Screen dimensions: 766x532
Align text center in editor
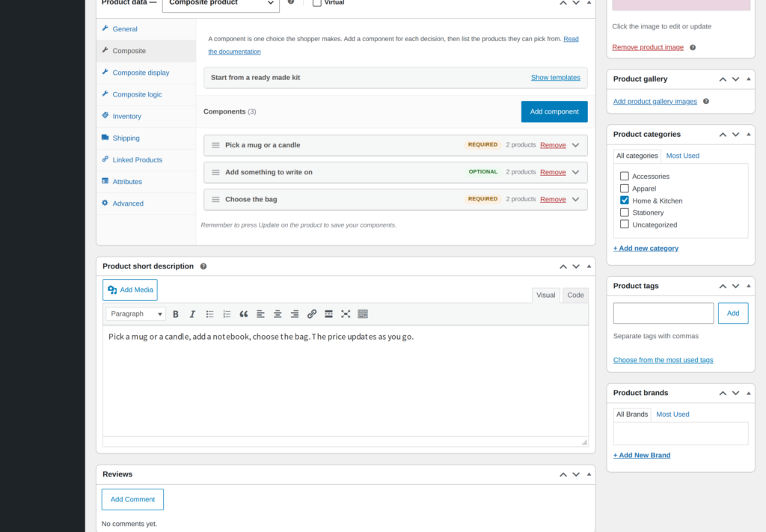(x=278, y=314)
